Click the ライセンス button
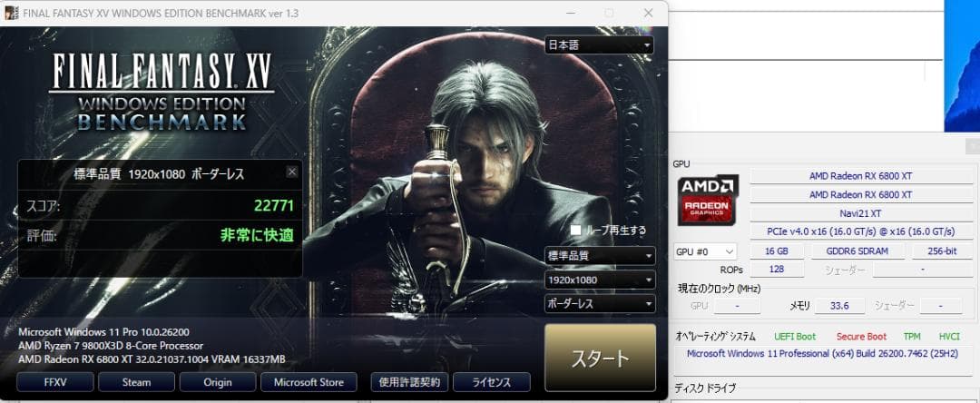Viewport: 980px width, 403px height. (x=491, y=382)
